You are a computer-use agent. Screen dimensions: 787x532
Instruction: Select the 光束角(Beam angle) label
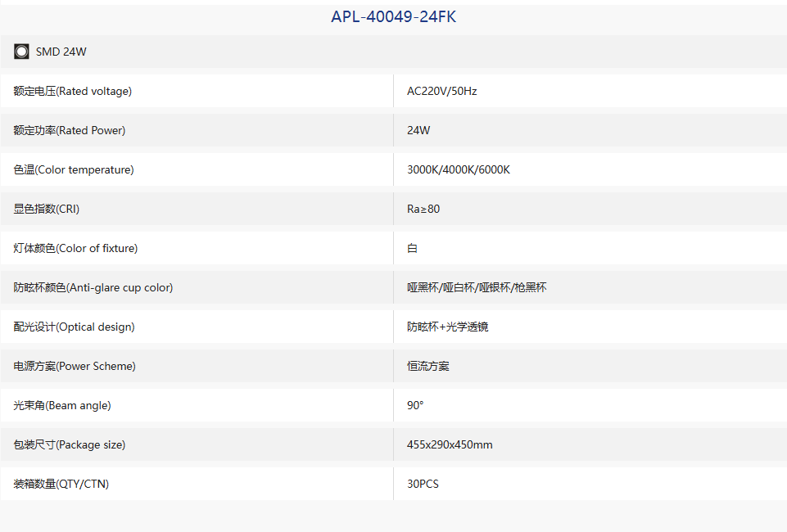62,405
